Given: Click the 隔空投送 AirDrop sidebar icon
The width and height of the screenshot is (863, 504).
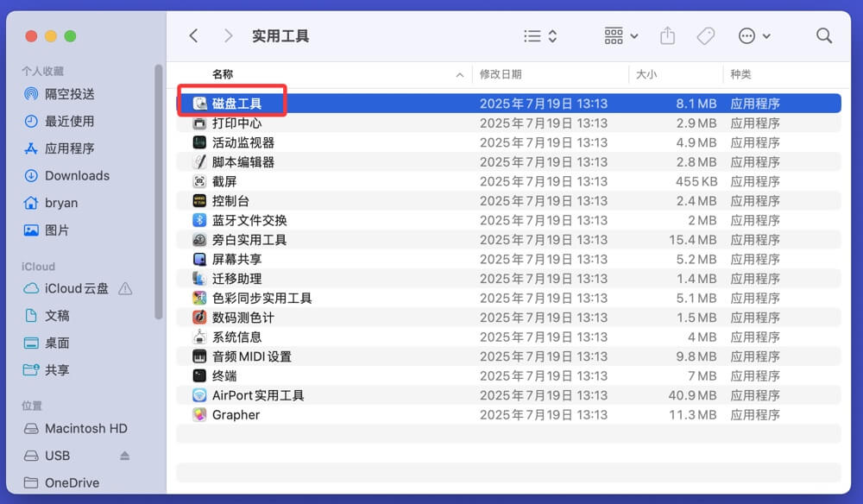Looking at the screenshot, I should tap(31, 94).
